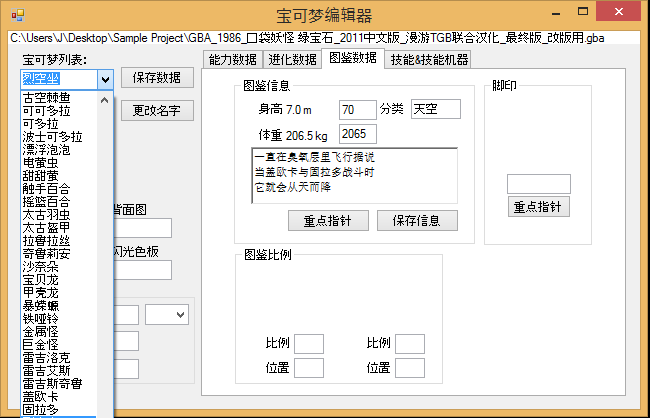Select 固拉多 in the list
This screenshot has height=418, width=650.
click(59, 409)
